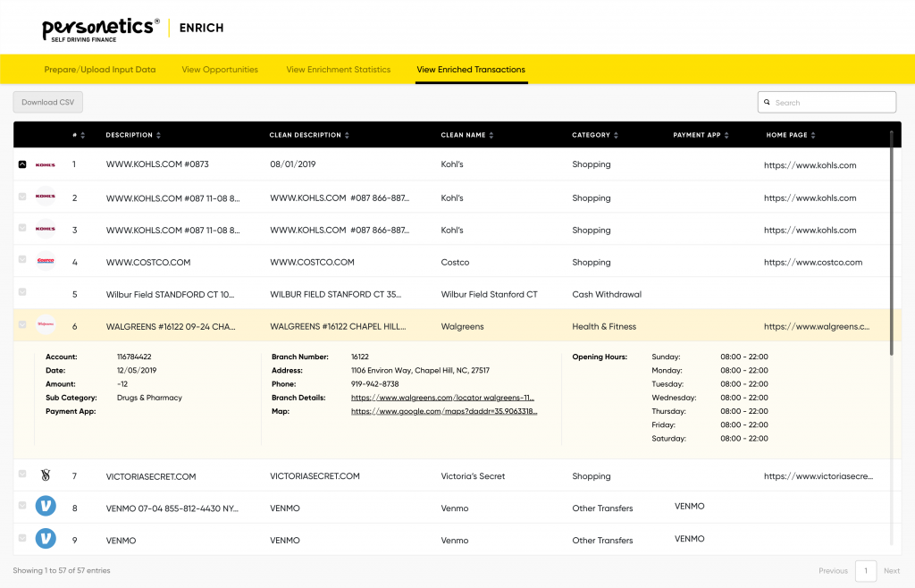Toggle checkbox for Wilbur Field row 5
This screenshot has width=915, height=588.
click(x=22, y=291)
